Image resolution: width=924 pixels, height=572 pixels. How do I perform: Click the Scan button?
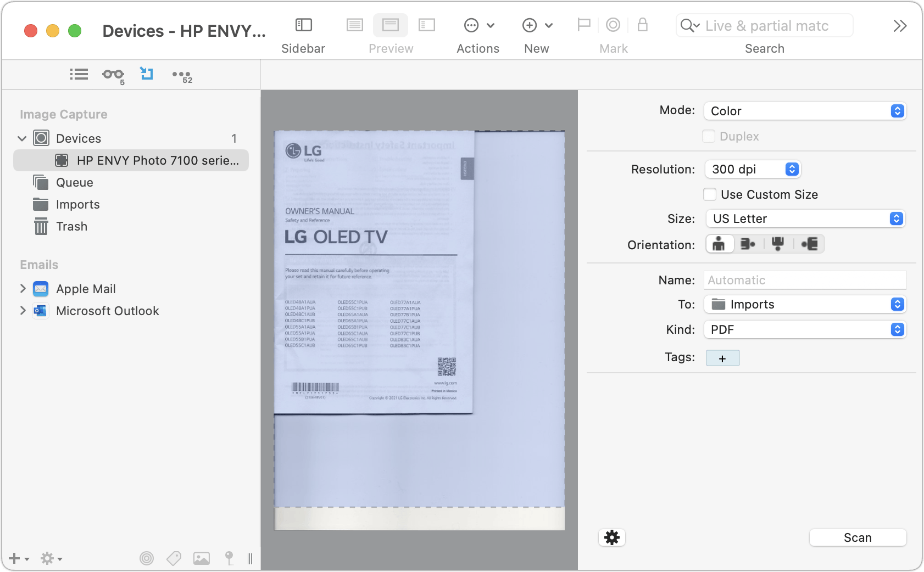(858, 537)
